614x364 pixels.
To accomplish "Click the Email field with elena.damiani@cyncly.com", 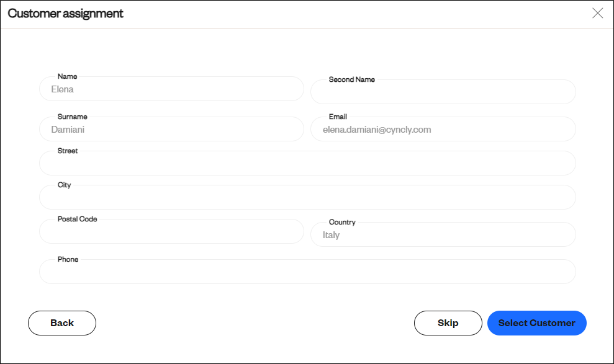I will click(x=443, y=129).
